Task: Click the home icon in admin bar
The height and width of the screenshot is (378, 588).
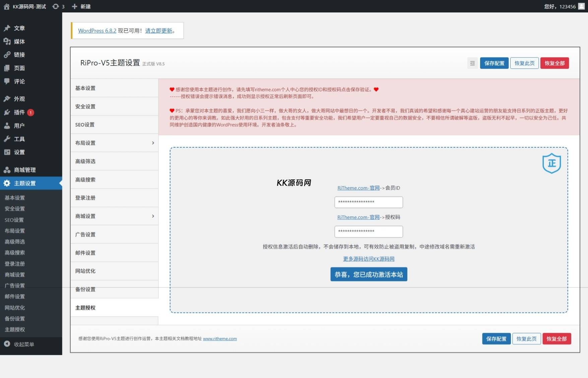Action: (6, 6)
